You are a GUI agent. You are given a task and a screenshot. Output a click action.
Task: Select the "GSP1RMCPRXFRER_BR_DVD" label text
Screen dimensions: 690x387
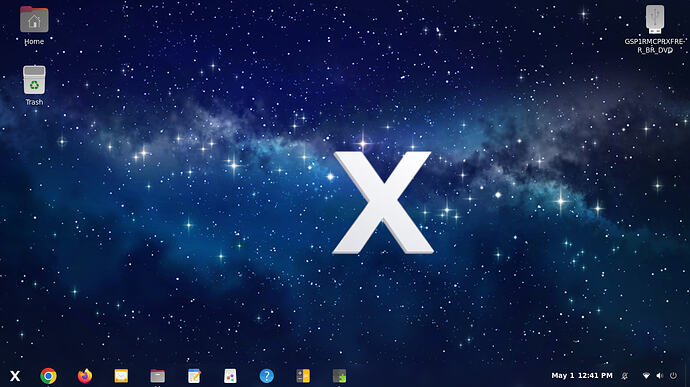tap(654, 46)
